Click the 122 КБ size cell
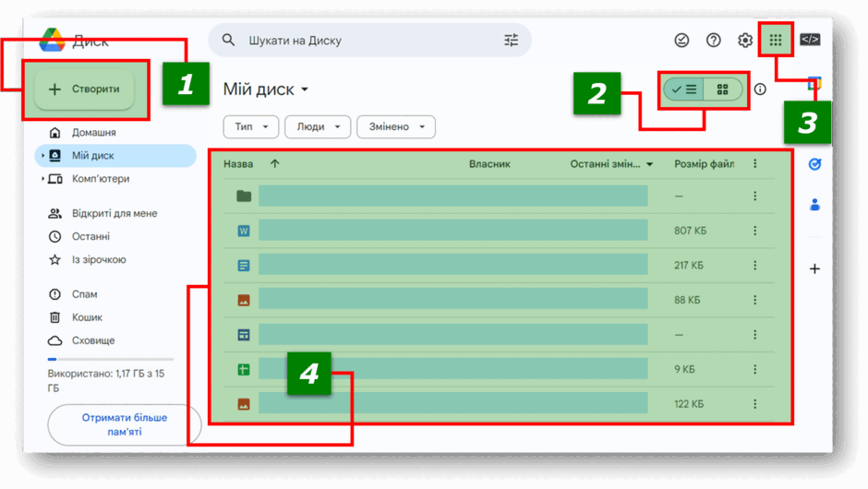868x489 pixels. pyautogui.click(x=689, y=404)
